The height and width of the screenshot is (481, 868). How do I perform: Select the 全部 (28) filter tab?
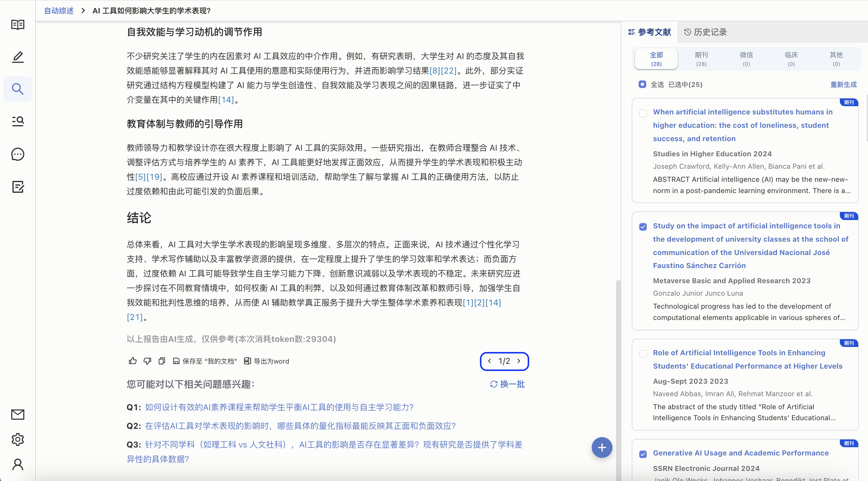click(x=656, y=59)
